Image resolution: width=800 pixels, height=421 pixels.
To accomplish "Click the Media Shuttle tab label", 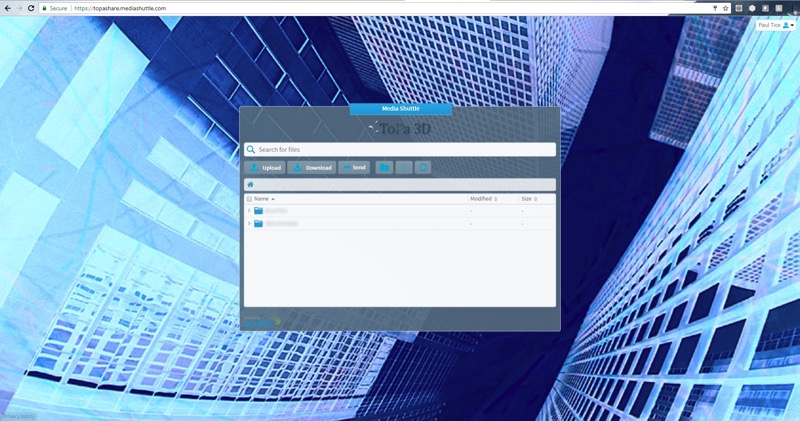I will pos(401,109).
